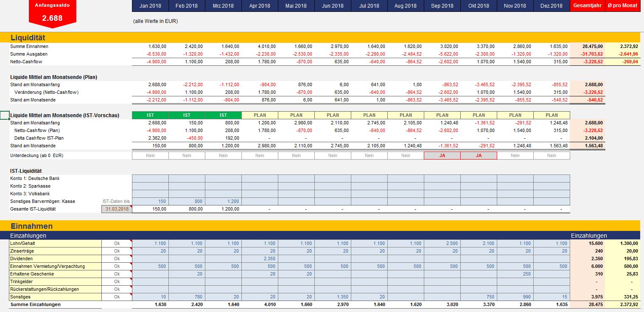The height and width of the screenshot is (312, 644).
Task: Click the selected empty cell beside Liquide Mittel IST-Vorschau
Action: point(5,115)
